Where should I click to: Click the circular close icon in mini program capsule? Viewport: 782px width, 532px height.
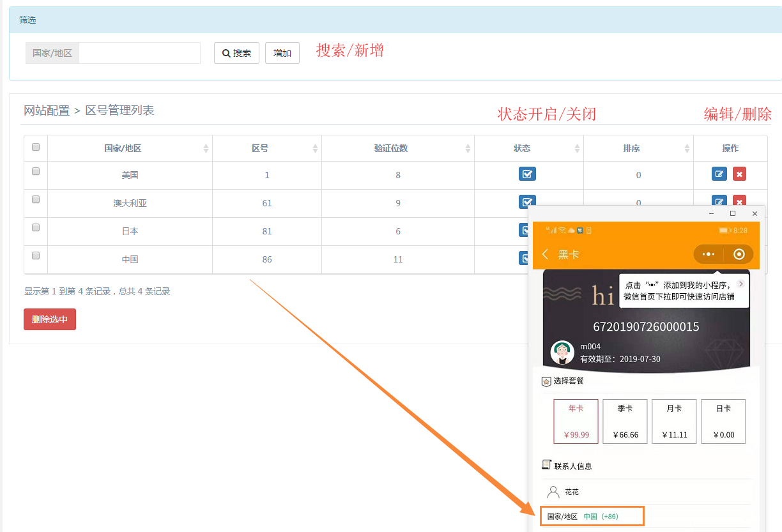point(739,254)
